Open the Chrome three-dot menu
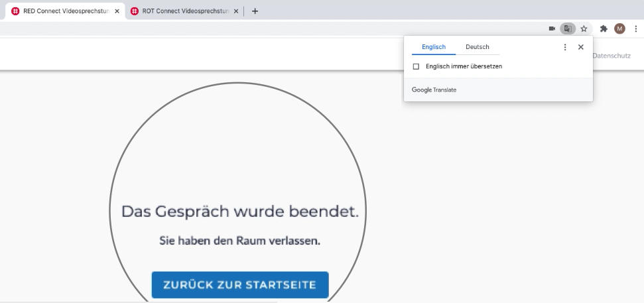 point(635,29)
